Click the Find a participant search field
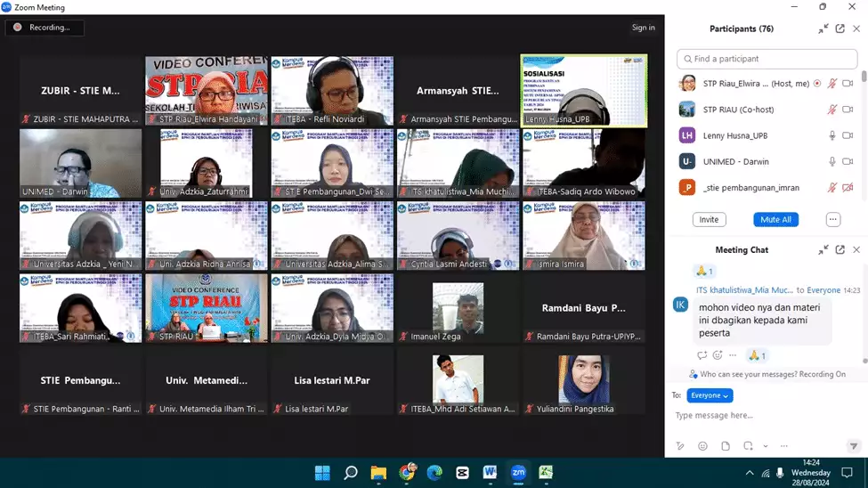Image resolution: width=868 pixels, height=488 pixels. click(x=767, y=59)
